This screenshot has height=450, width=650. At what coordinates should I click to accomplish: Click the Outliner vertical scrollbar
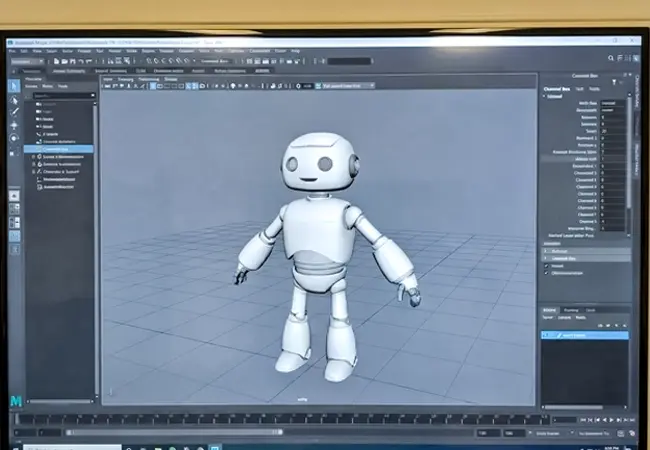[96, 249]
